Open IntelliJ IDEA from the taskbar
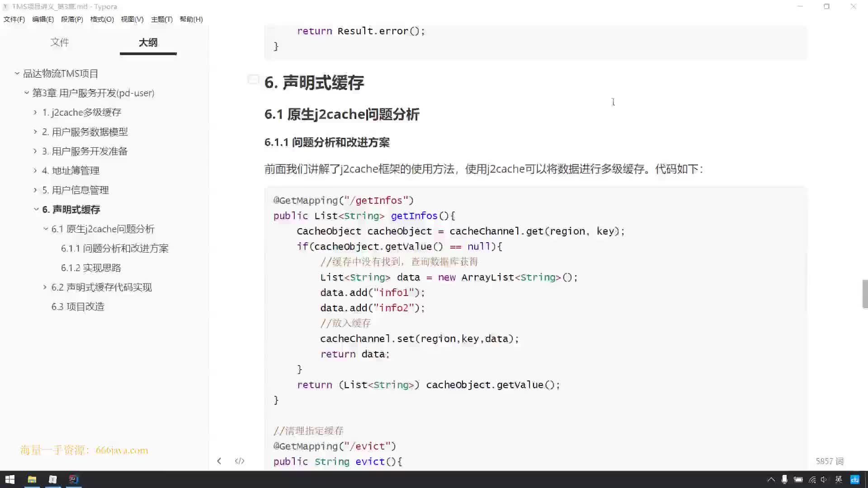Screen dimensions: 868x488 [73, 479]
